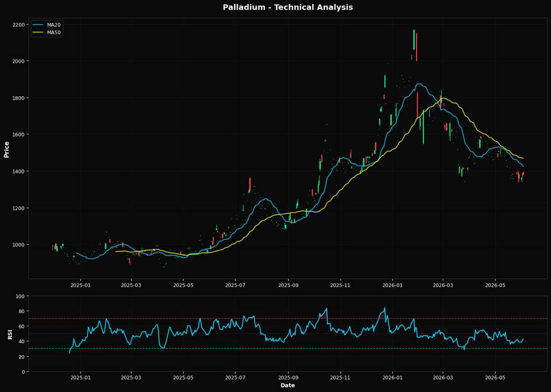Click the 2026-01 date label under price chart

point(392,285)
